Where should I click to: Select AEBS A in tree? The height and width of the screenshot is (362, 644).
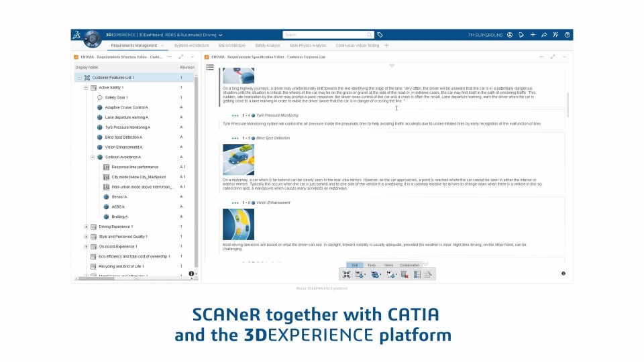[x=118, y=207]
